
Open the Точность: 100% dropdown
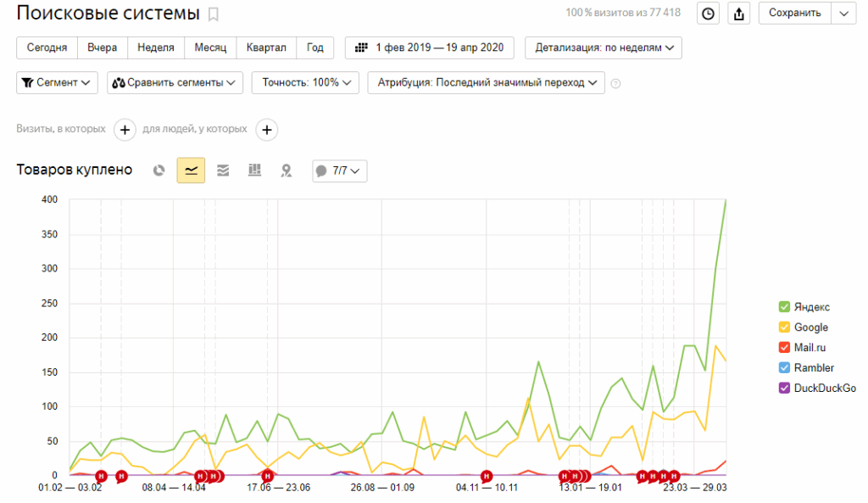click(305, 83)
